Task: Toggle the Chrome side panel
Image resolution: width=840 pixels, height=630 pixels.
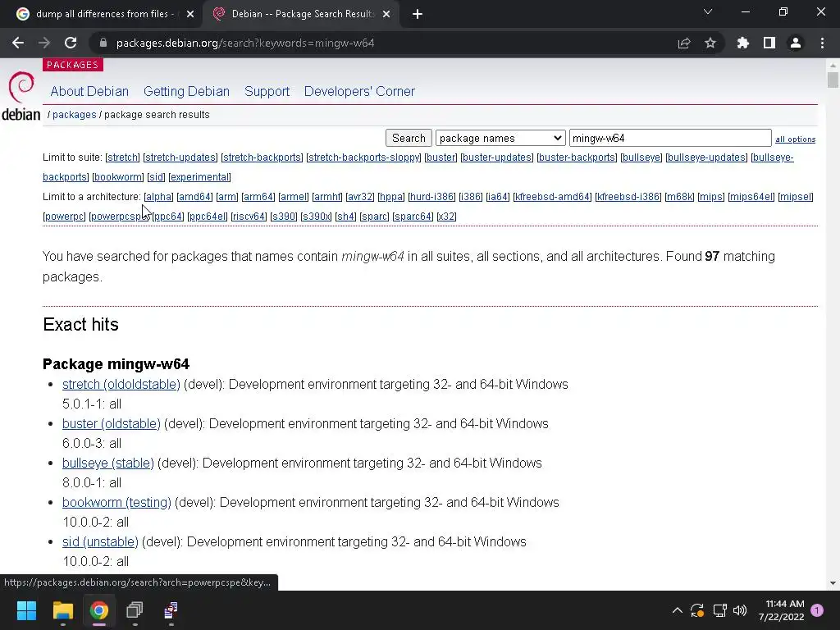Action: pos(769,43)
